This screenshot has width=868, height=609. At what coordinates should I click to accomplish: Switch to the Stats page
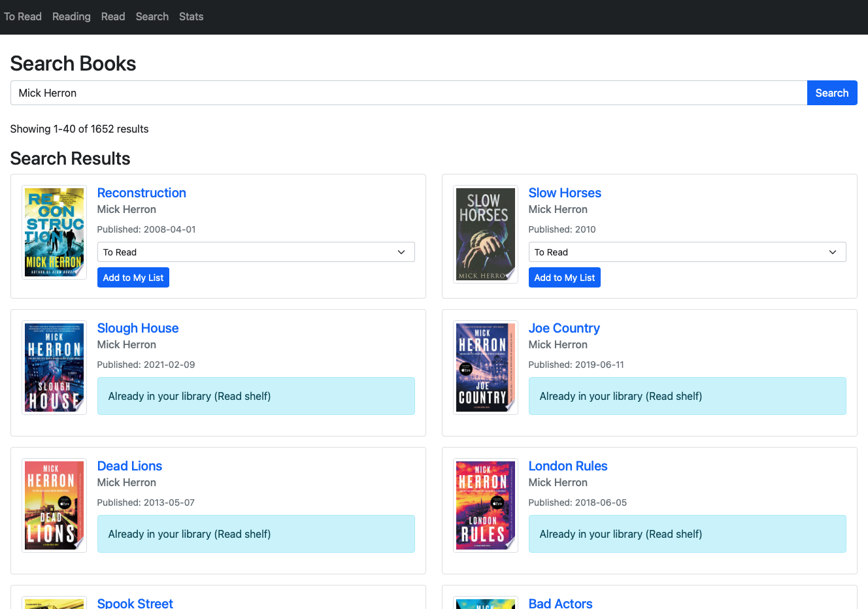(x=191, y=16)
